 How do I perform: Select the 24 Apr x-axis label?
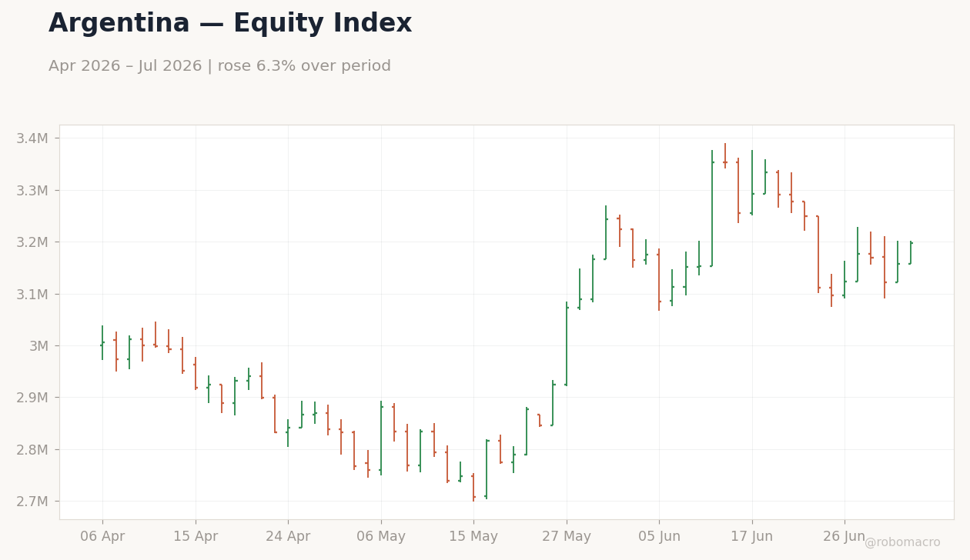[288, 536]
